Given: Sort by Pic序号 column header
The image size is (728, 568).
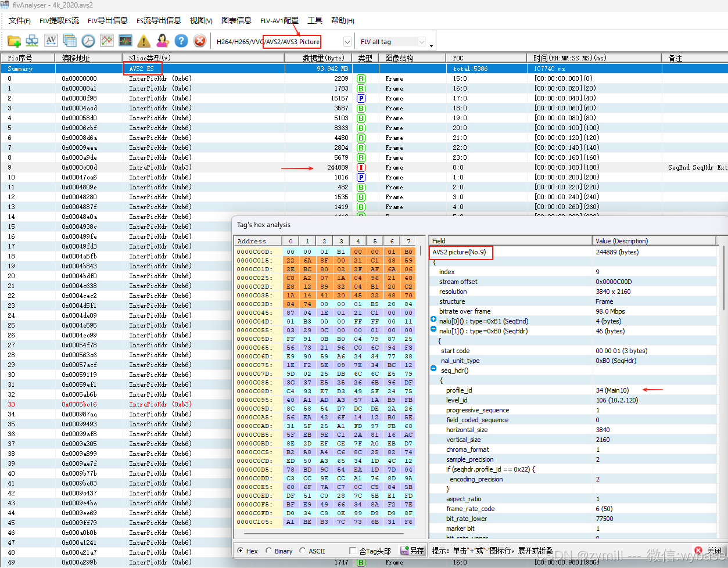Looking at the screenshot, I should tap(28, 58).
